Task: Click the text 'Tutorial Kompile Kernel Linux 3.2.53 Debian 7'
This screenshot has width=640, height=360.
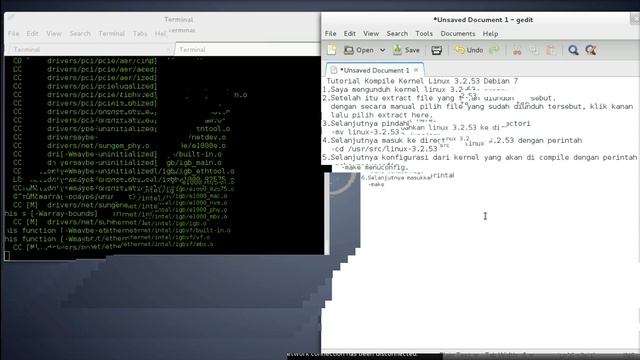Action: click(x=422, y=81)
